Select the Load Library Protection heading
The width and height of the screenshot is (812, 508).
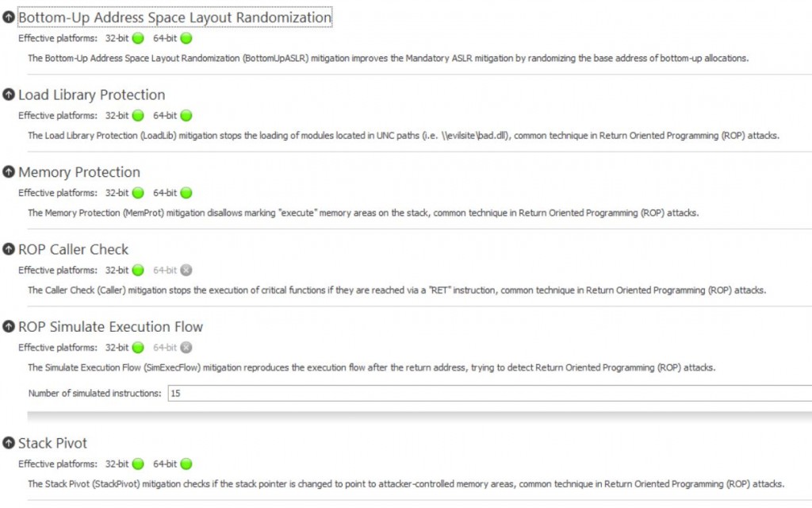pyautogui.click(x=91, y=94)
